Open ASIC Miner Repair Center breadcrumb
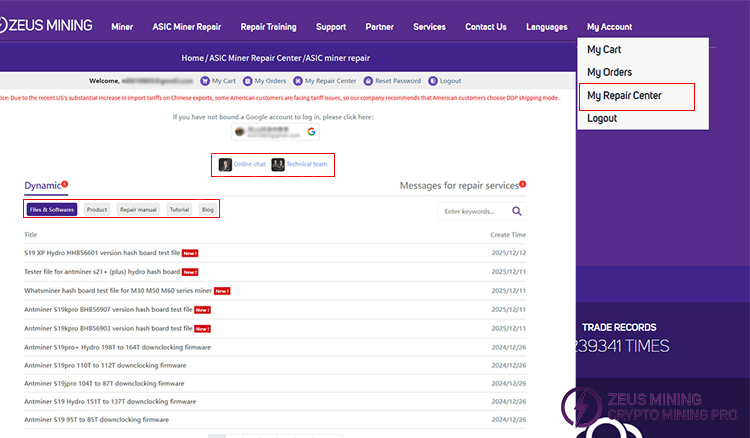750x438 pixels. [255, 58]
